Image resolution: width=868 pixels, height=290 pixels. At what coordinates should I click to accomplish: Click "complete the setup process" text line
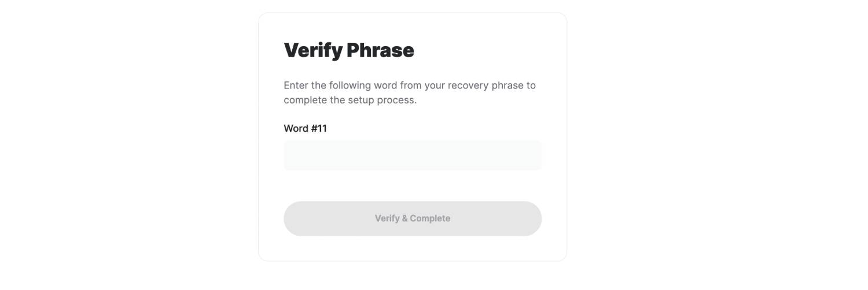[350, 100]
